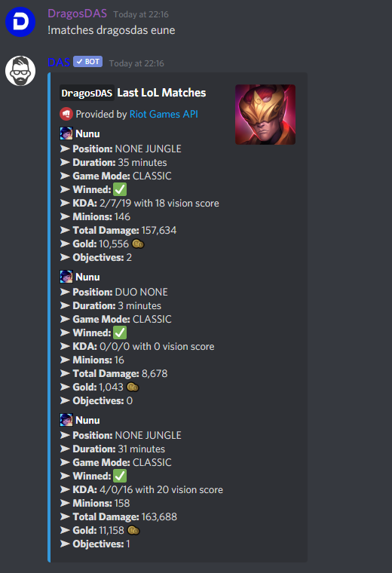Click green checkmark in 3-minute match
Image resolution: width=392 pixels, height=573 pixels.
coord(120,332)
